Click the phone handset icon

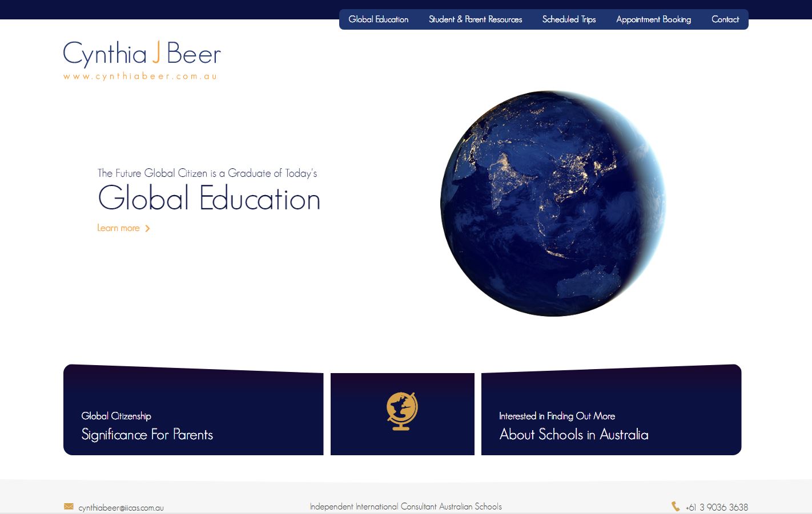tap(676, 506)
